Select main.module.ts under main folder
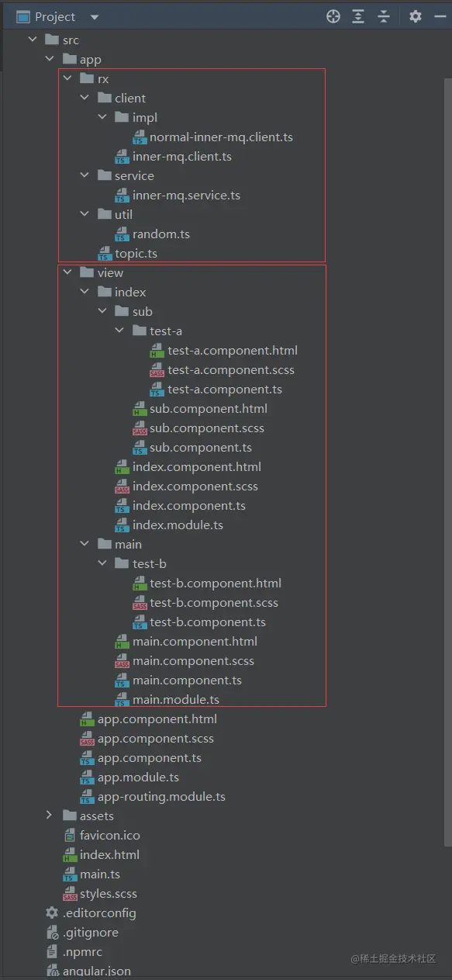The height and width of the screenshot is (980, 452). click(176, 700)
